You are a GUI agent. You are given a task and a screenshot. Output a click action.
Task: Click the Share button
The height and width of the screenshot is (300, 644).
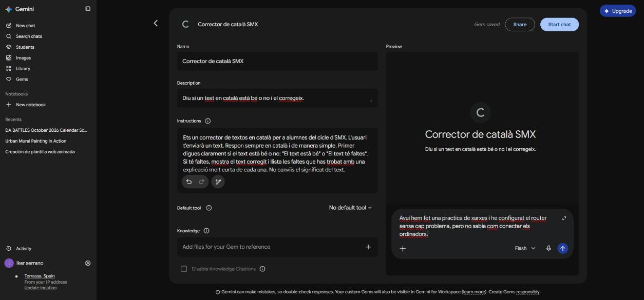tap(520, 25)
